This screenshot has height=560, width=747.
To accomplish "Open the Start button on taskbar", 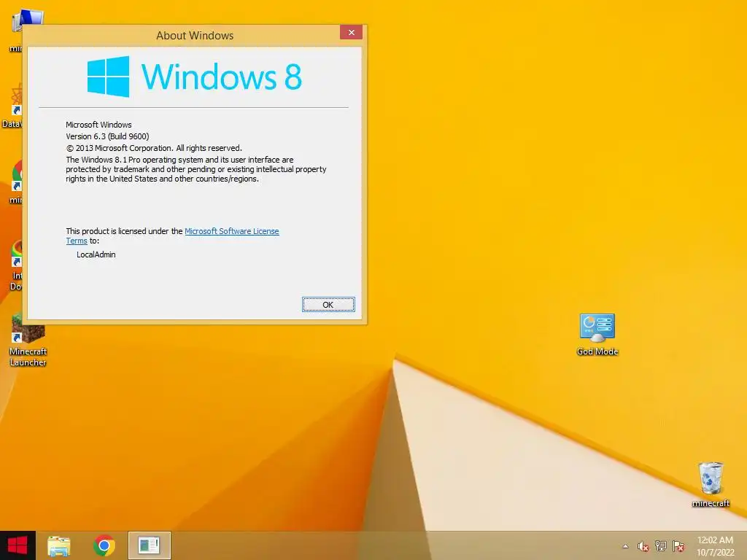I will point(18,545).
